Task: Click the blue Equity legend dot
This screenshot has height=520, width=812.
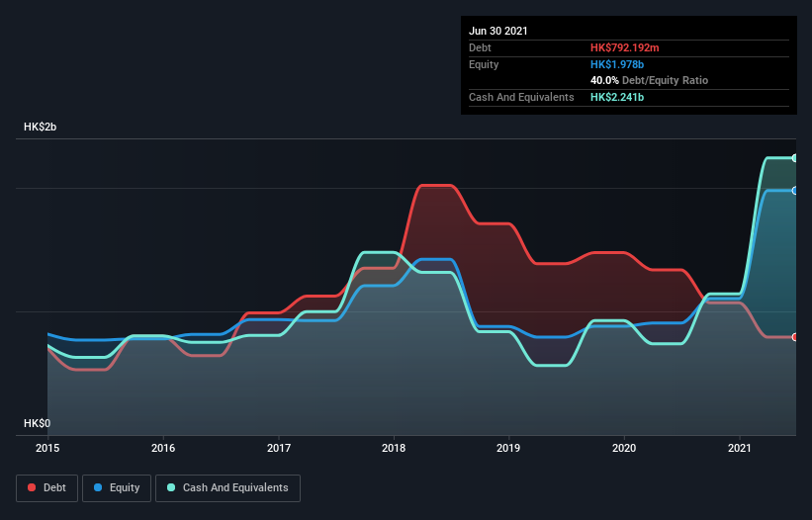Action: pos(98,487)
